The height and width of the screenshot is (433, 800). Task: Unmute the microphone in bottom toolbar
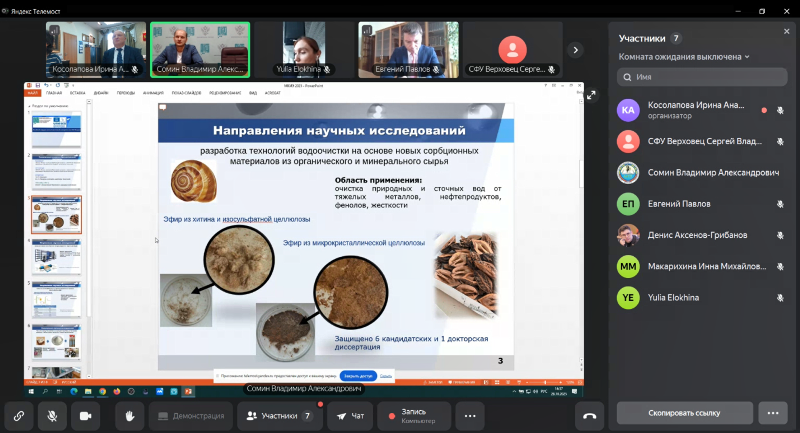point(51,415)
